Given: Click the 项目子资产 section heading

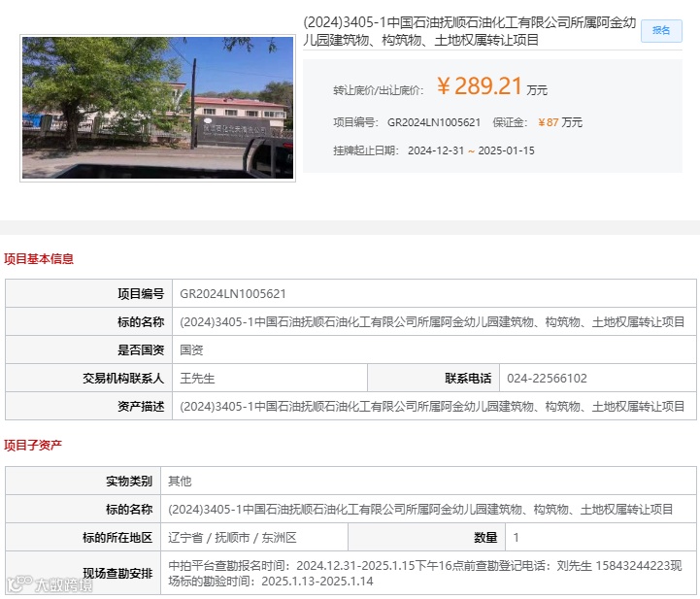Looking at the screenshot, I should [x=33, y=445].
